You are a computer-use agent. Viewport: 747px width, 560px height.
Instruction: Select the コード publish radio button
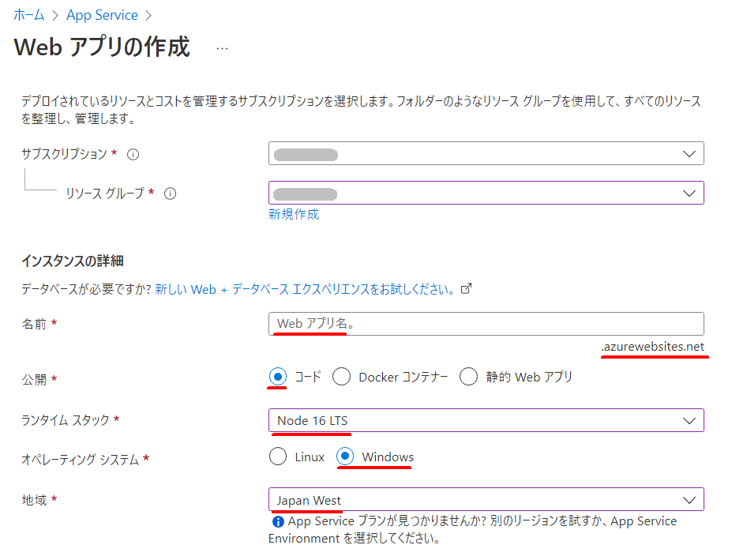coord(278,377)
